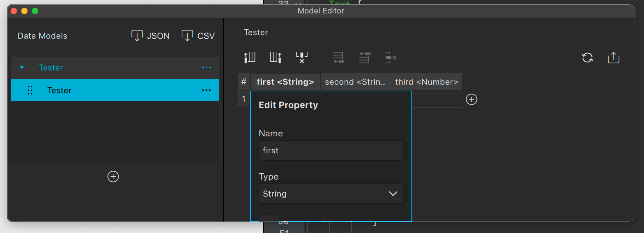Screen dimensions: 644x233
Task: Click the Name field containing 'first'
Action: pos(331,150)
